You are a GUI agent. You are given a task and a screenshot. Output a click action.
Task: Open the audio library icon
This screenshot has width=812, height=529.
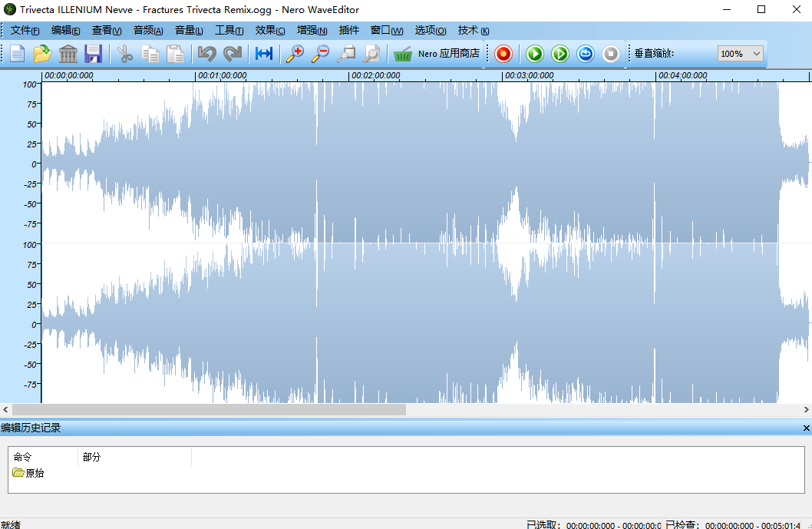point(67,54)
